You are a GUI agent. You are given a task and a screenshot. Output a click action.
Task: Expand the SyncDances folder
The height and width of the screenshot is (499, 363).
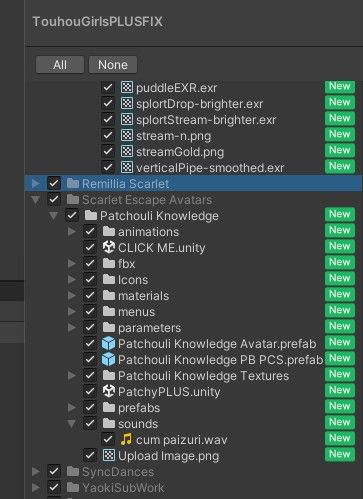(x=36, y=471)
